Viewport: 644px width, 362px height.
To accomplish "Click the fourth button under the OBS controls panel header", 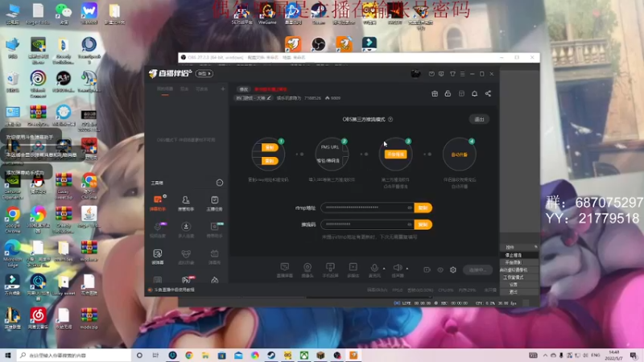I will pos(514,278).
